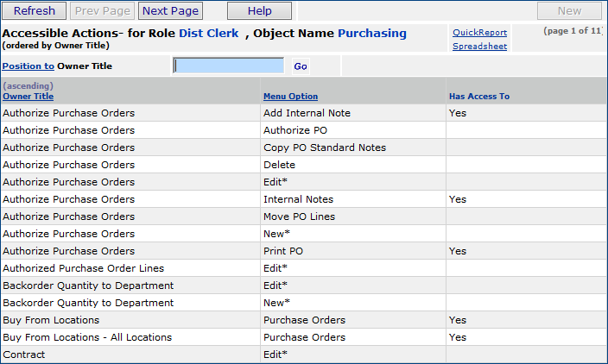Click the Copy PO Standard Notes row
This screenshot has height=364, width=608.
pyautogui.click(x=324, y=147)
